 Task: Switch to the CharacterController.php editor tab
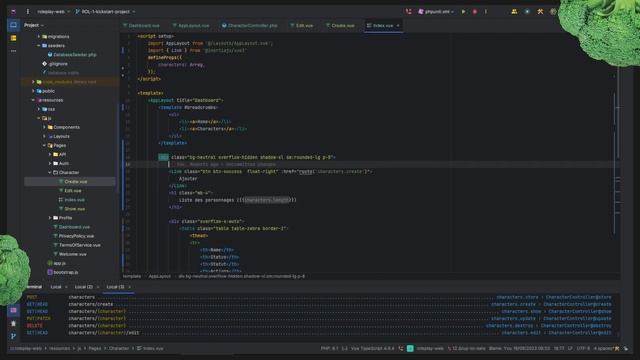pos(250,25)
